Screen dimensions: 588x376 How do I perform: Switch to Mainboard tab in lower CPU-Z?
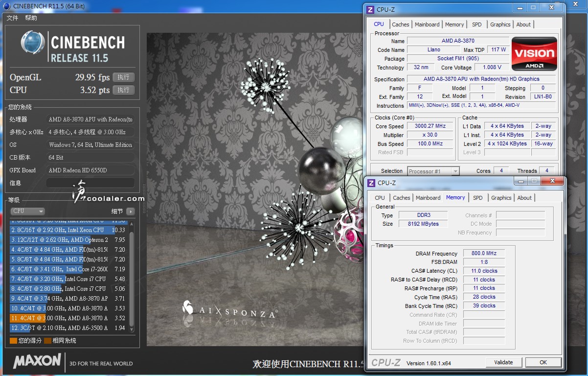(428, 198)
